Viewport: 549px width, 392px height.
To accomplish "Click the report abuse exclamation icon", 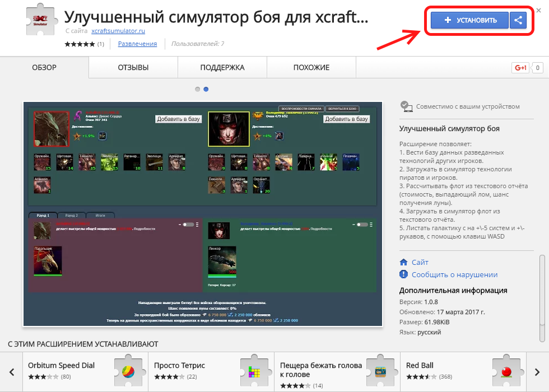I will [x=403, y=274].
